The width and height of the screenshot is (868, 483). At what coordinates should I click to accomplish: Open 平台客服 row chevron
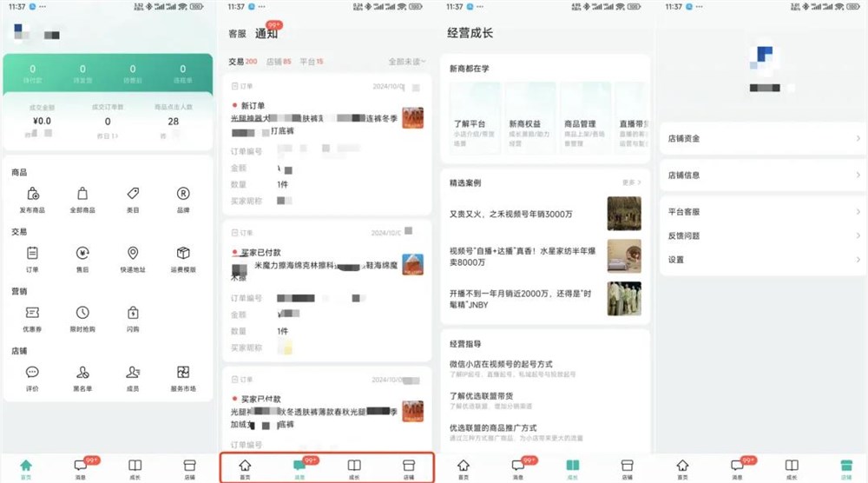pyautogui.click(x=858, y=212)
